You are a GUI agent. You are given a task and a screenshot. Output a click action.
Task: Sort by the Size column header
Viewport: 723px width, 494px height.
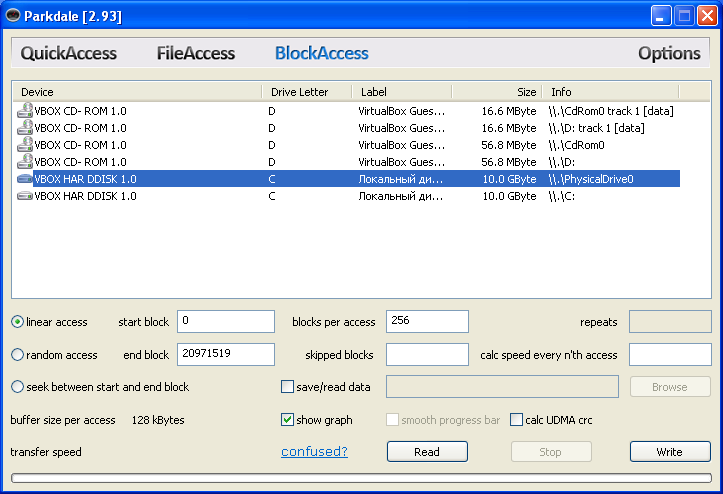coord(497,92)
